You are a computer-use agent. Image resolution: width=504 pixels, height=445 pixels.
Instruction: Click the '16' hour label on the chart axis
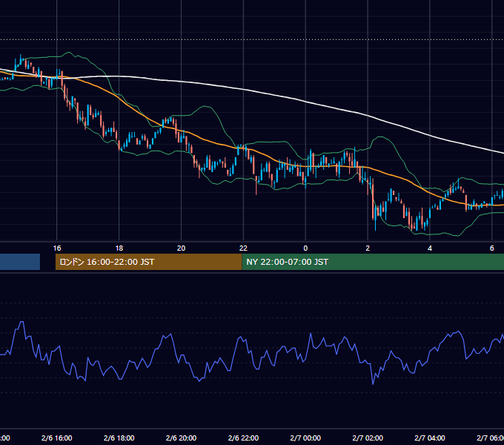(x=57, y=248)
